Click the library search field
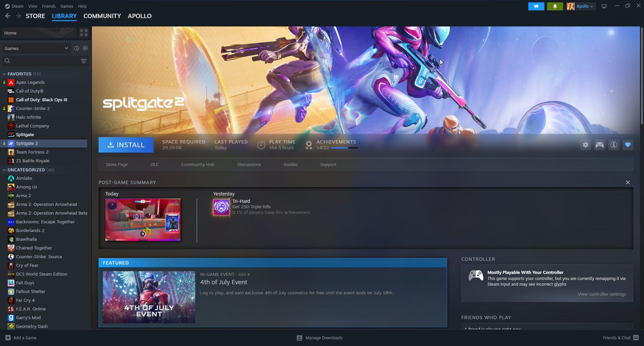This screenshot has width=644, height=346. (x=40, y=61)
